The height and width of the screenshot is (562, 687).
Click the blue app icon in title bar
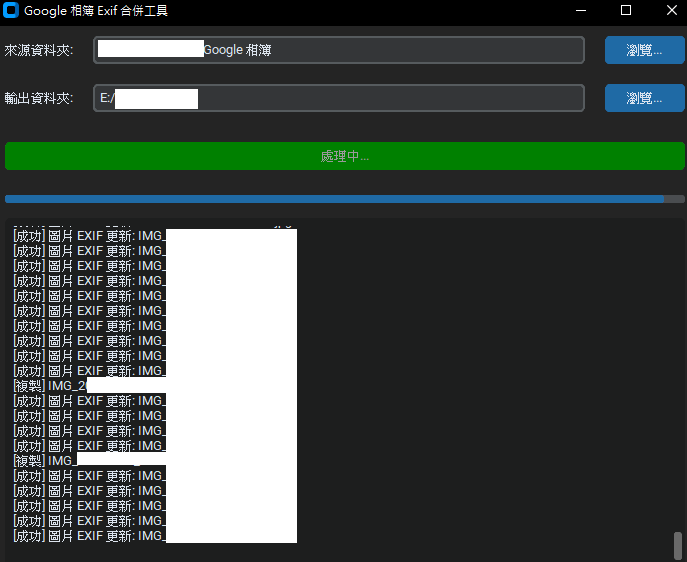tap(12, 11)
